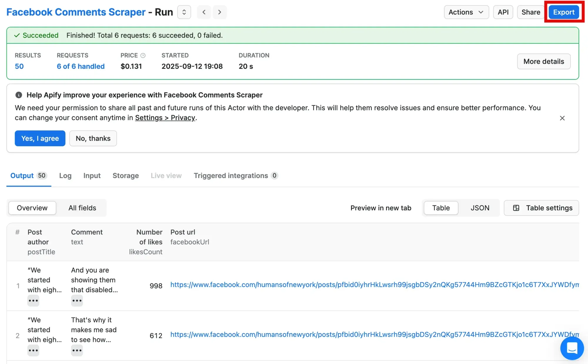The height and width of the screenshot is (364, 588).
Task: Click the price info icon
Action: (143, 56)
